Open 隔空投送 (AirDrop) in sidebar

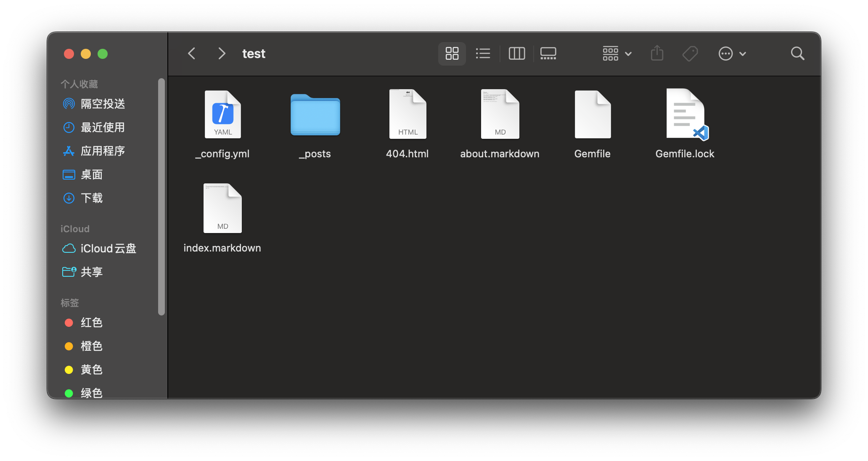click(x=103, y=104)
